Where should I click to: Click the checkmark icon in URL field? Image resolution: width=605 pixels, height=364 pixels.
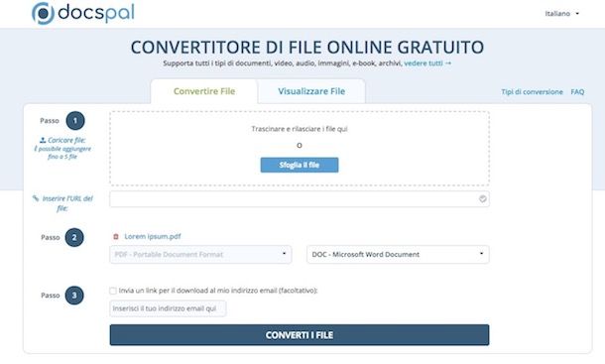(482, 198)
